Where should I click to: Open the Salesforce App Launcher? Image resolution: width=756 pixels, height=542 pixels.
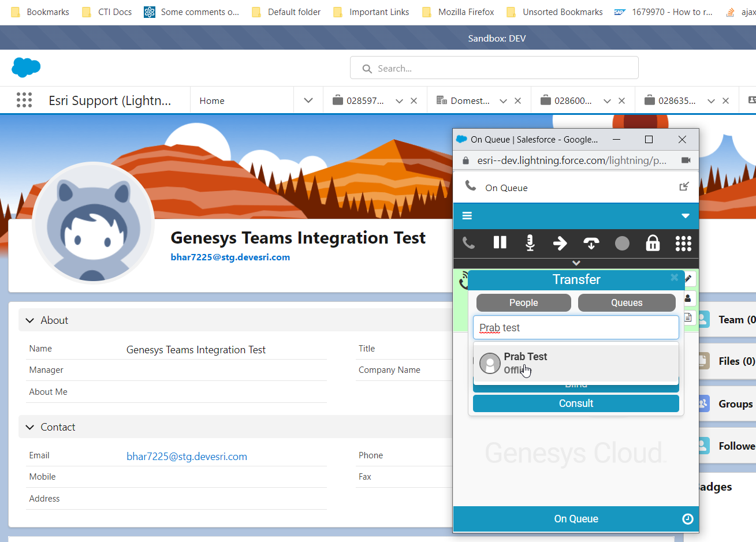coord(24,100)
